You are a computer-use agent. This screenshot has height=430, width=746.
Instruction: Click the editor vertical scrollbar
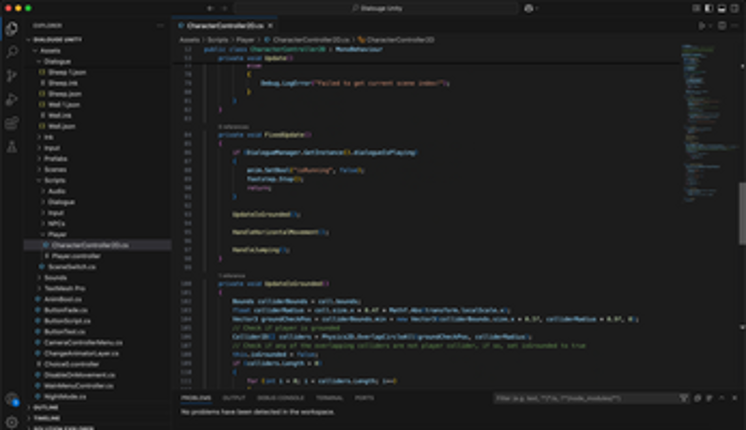[x=741, y=210]
